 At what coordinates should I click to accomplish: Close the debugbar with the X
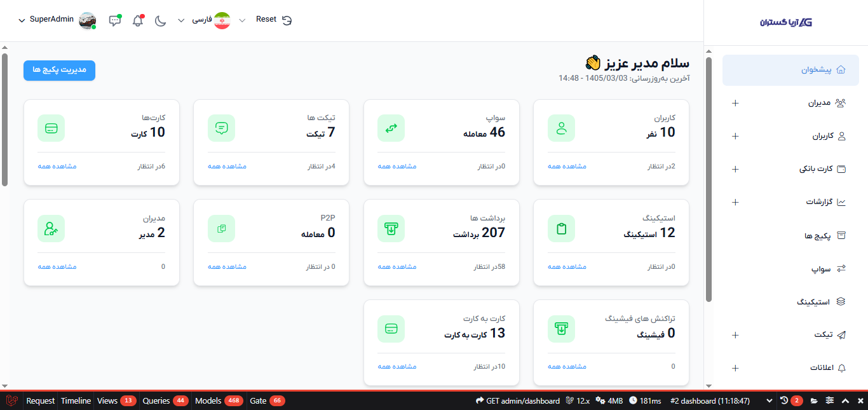tap(860, 401)
